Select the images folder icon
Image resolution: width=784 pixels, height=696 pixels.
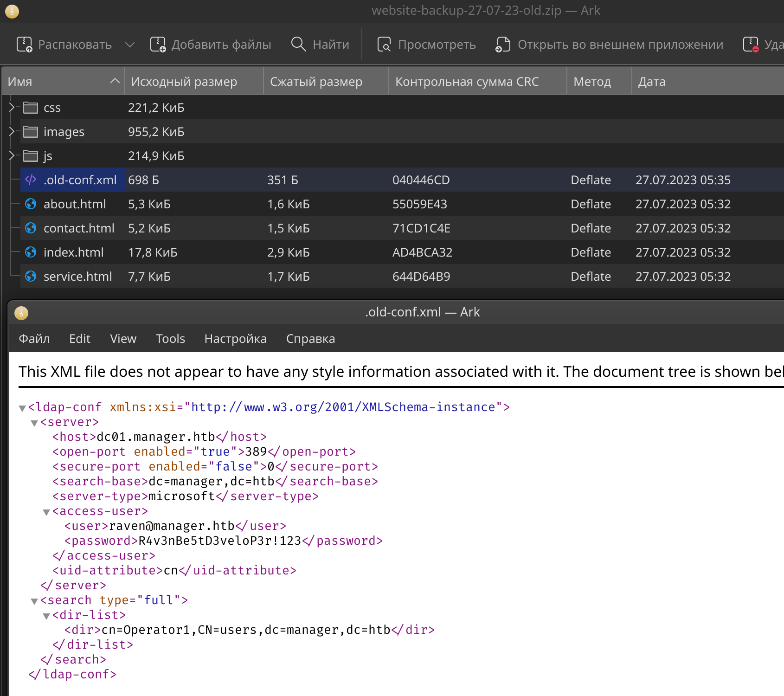click(x=31, y=132)
